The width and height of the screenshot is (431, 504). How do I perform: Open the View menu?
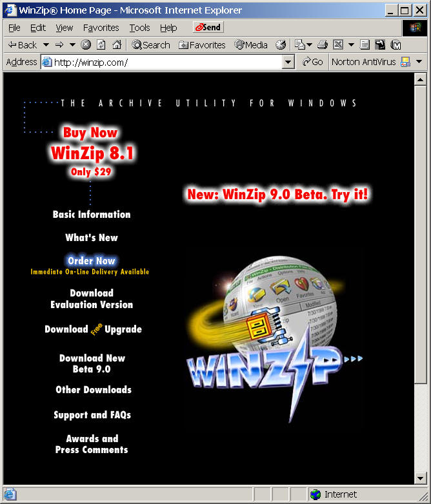tap(65, 28)
